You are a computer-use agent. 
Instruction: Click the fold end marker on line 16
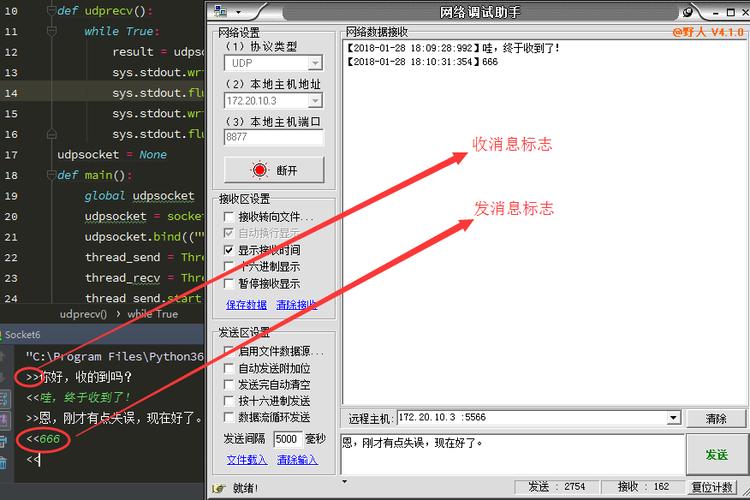click(52, 134)
